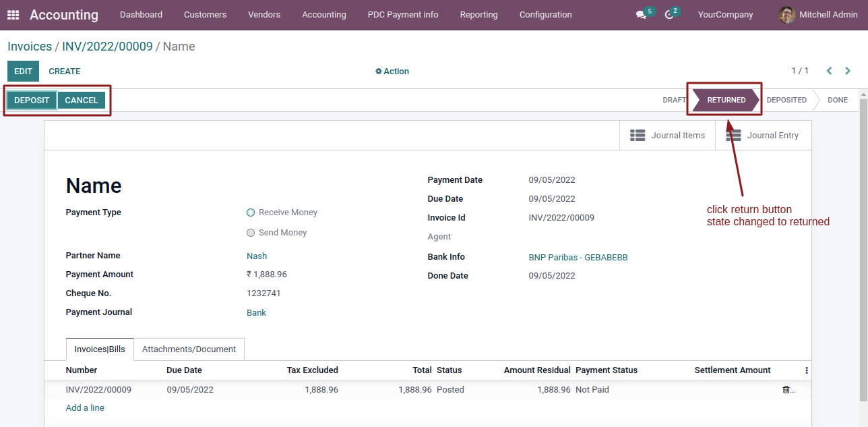Click the DONE status stage
868x427 pixels.
point(838,101)
